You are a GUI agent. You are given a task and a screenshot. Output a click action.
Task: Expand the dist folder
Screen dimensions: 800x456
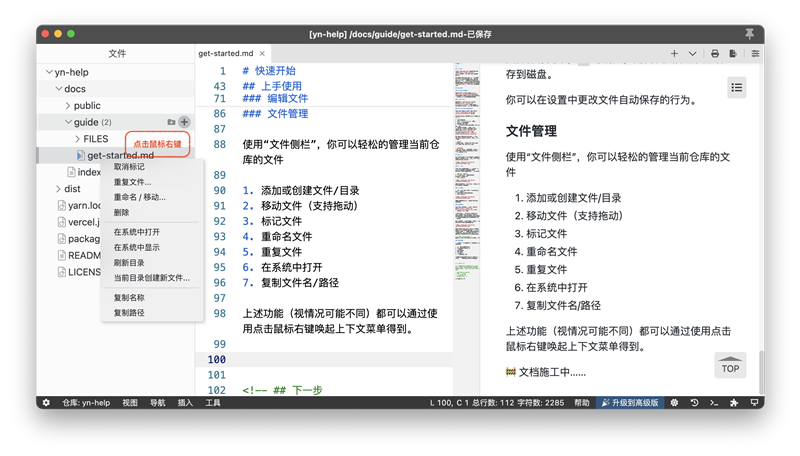58,189
